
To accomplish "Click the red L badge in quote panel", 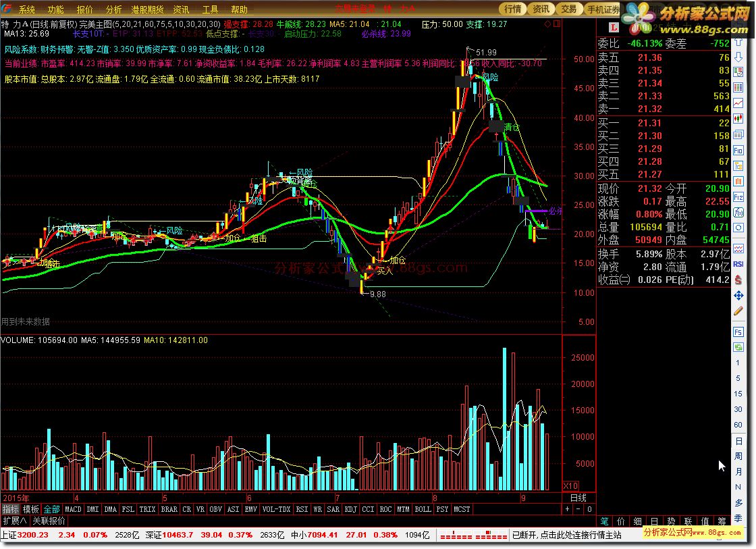I will click(x=614, y=28).
